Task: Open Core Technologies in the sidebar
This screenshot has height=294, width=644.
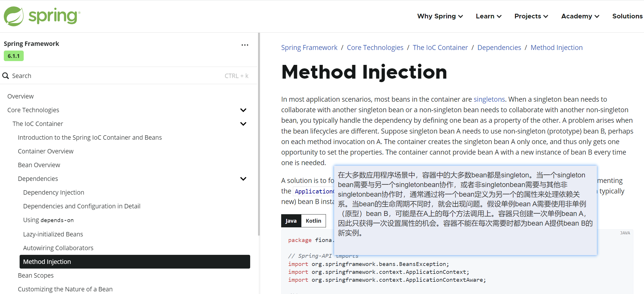Action: tap(33, 110)
